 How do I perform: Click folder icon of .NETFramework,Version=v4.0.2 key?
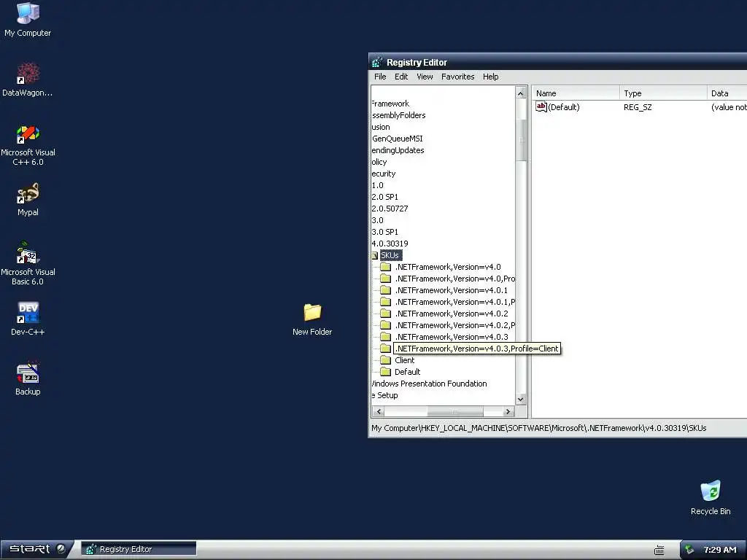[385, 314]
